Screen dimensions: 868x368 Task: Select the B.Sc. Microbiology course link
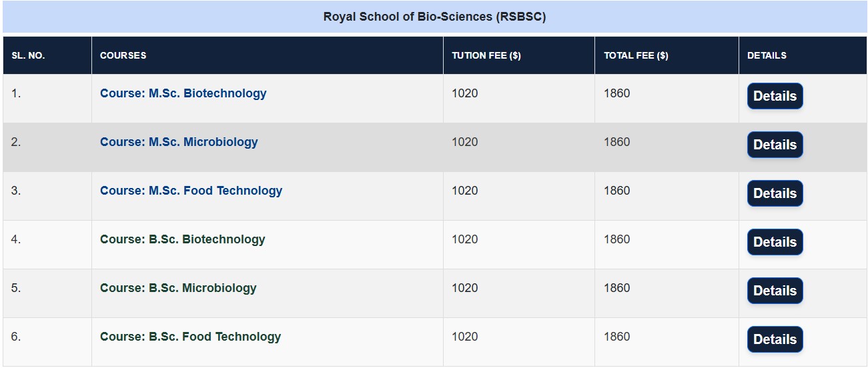178,288
